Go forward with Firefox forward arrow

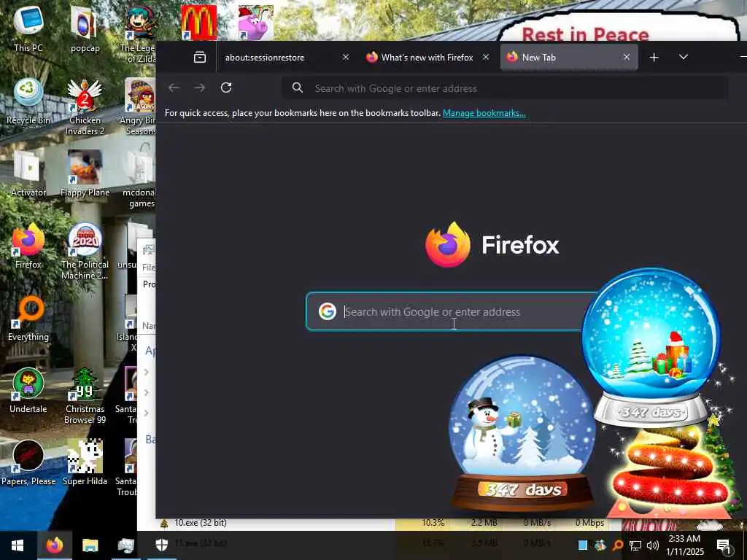coord(200,87)
